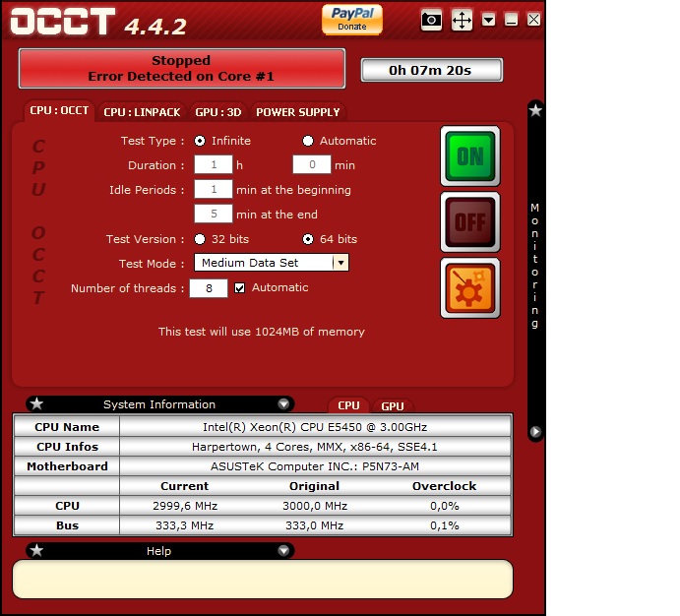Toggle the Automatic threads checkbox
The image size is (680, 616).
pyautogui.click(x=239, y=288)
